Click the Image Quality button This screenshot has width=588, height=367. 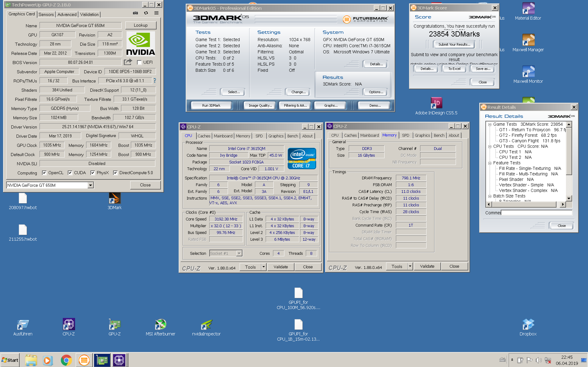260,105
